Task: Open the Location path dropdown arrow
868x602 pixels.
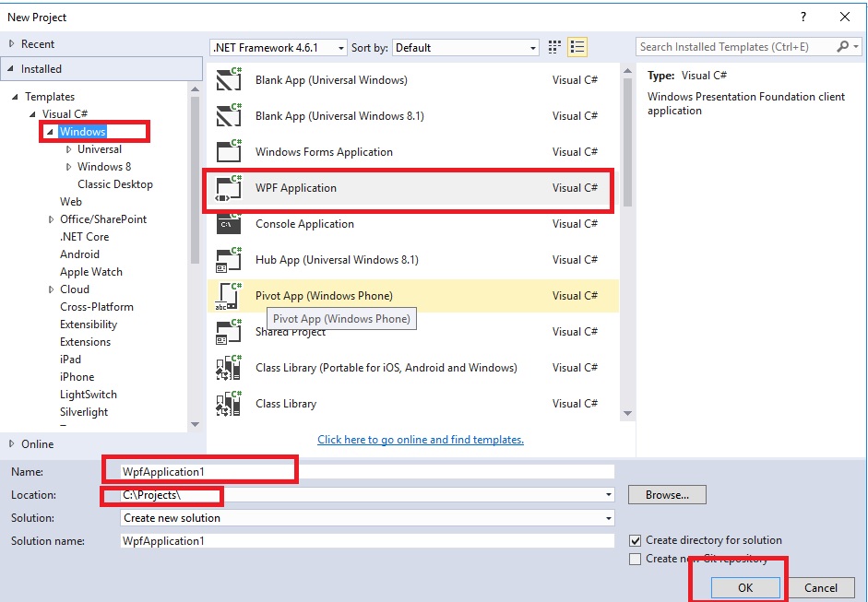Action: 609,495
